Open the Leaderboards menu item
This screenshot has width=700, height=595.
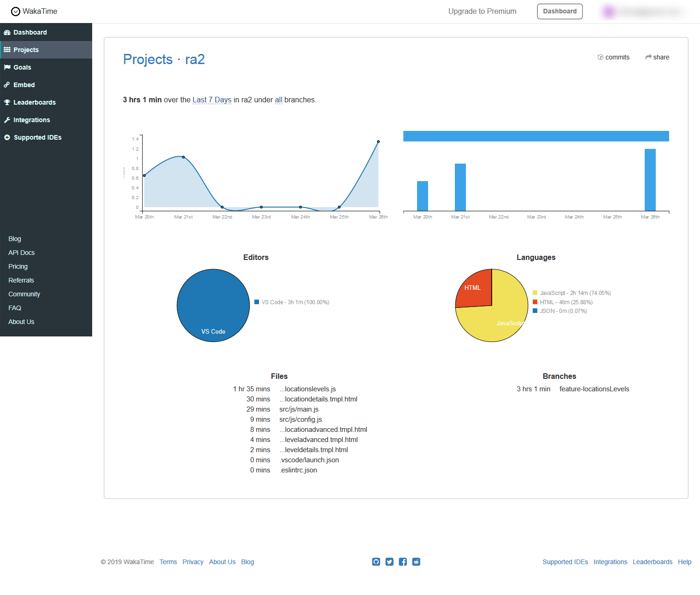pyautogui.click(x=46, y=102)
